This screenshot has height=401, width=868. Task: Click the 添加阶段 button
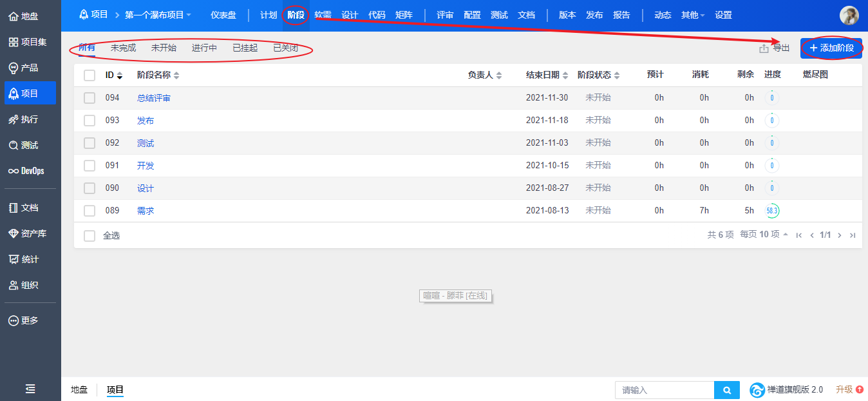pyautogui.click(x=831, y=48)
